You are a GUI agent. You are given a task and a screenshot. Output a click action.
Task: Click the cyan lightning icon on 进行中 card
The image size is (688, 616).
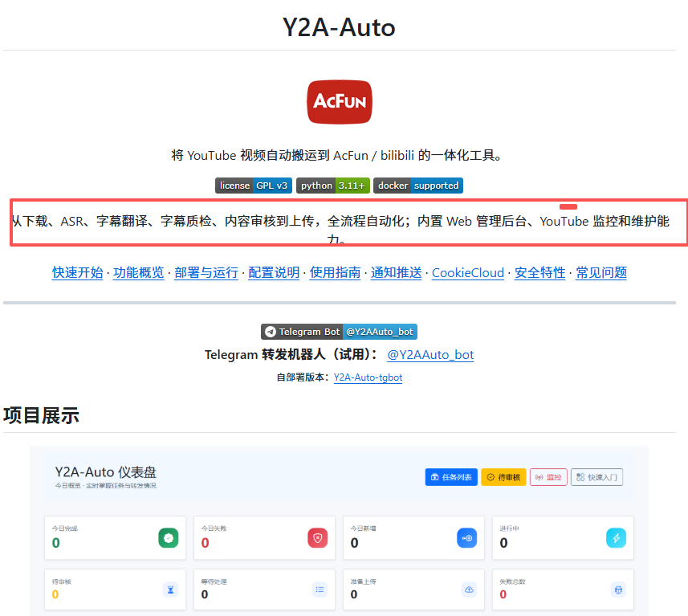tap(616, 538)
